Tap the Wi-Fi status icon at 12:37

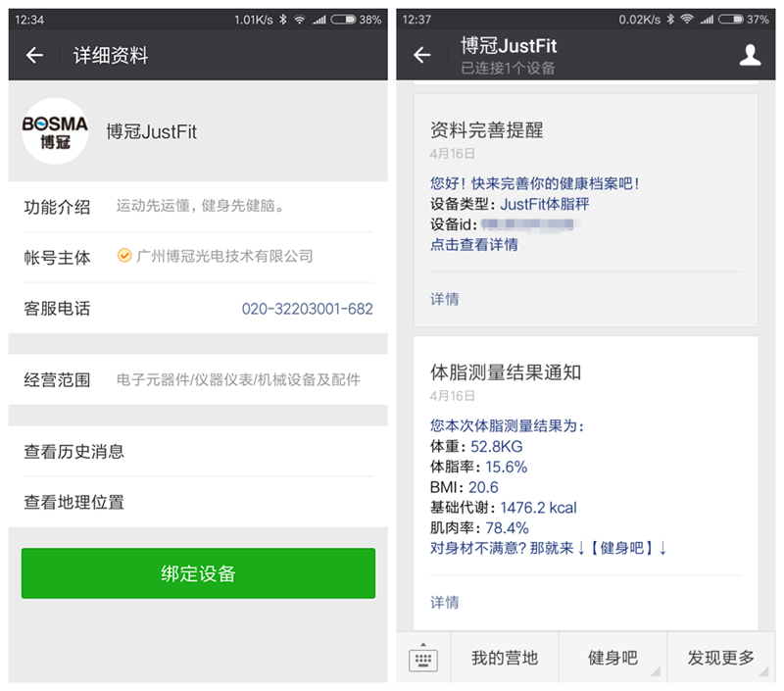pos(687,20)
